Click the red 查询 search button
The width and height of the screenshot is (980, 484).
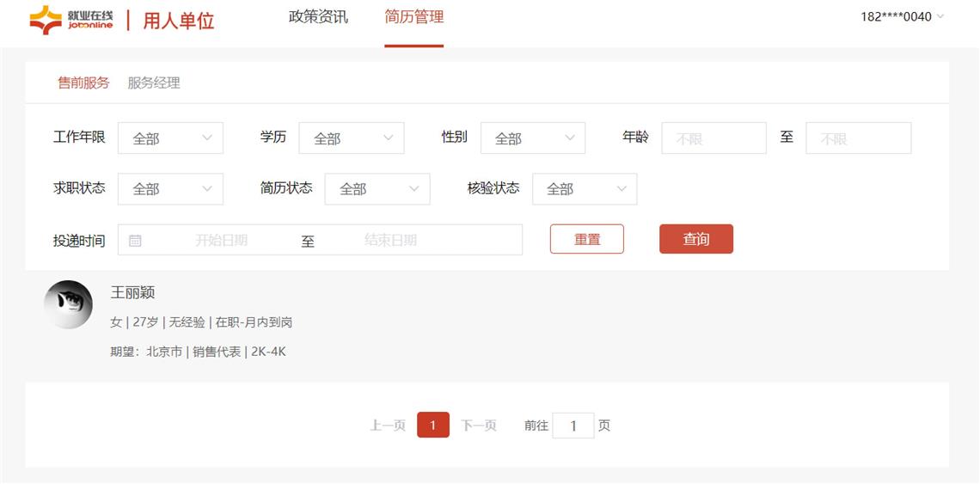coord(695,239)
